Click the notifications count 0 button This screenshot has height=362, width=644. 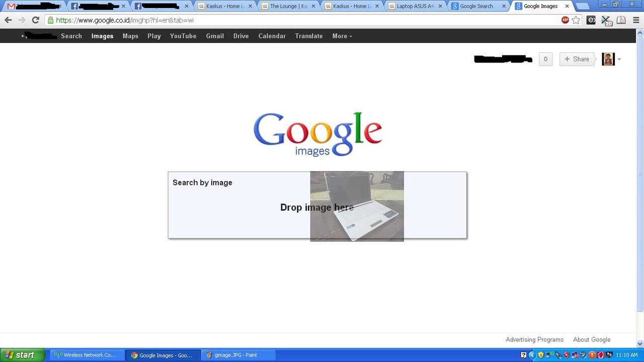[x=545, y=59]
